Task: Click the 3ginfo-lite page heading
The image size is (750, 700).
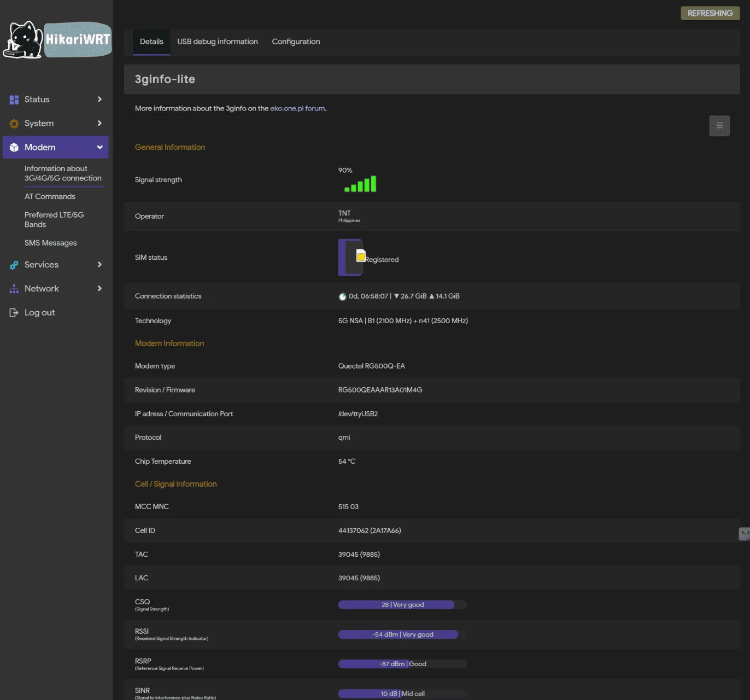Action: [165, 79]
